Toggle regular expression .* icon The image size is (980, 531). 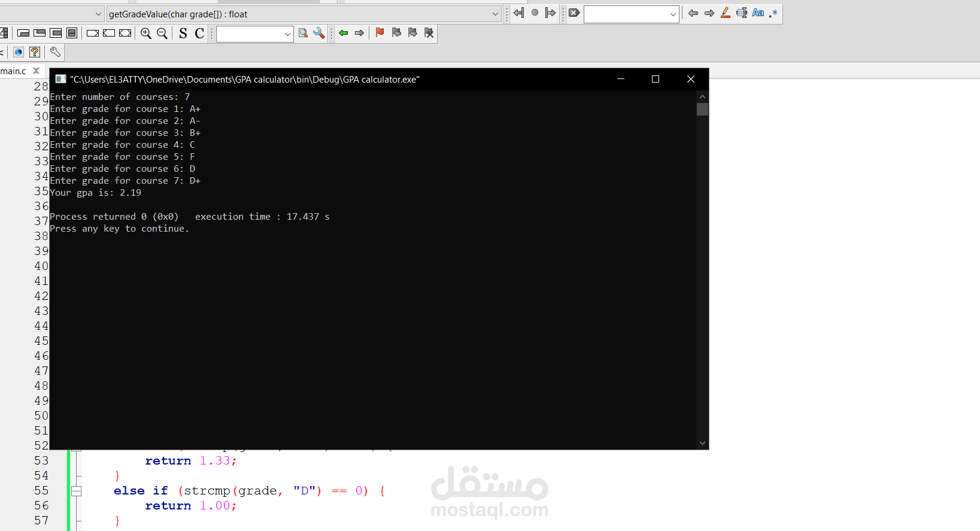[773, 13]
